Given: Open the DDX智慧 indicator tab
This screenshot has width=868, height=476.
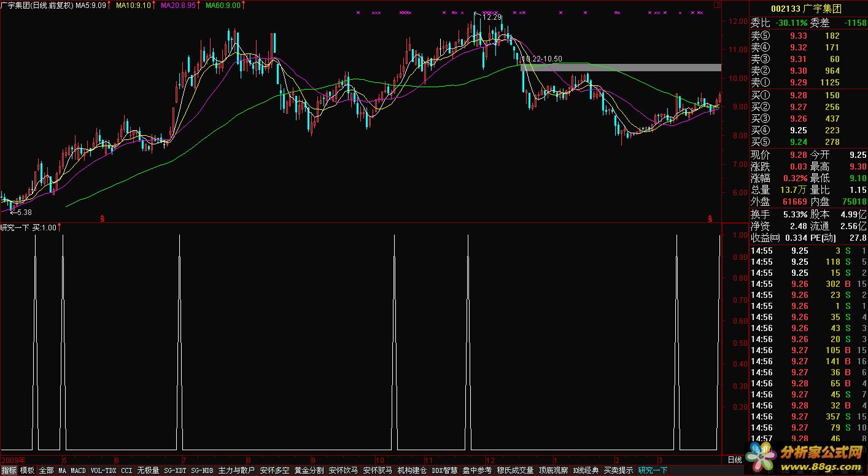Looking at the screenshot, I should [x=444, y=470].
